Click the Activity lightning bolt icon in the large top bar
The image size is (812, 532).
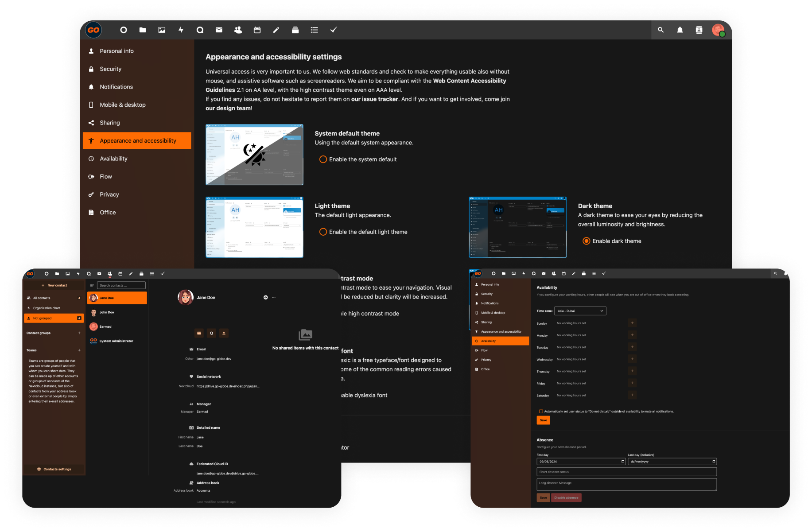(x=181, y=30)
